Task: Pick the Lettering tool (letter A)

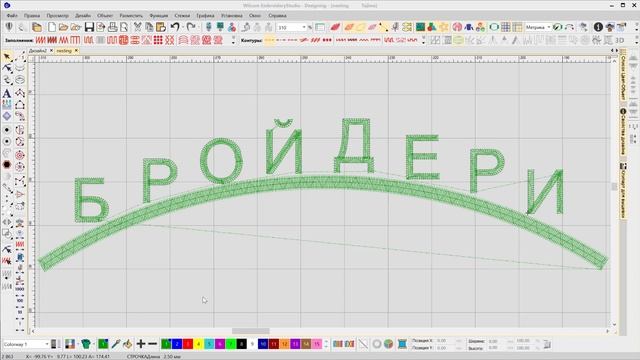Action: 7,93
